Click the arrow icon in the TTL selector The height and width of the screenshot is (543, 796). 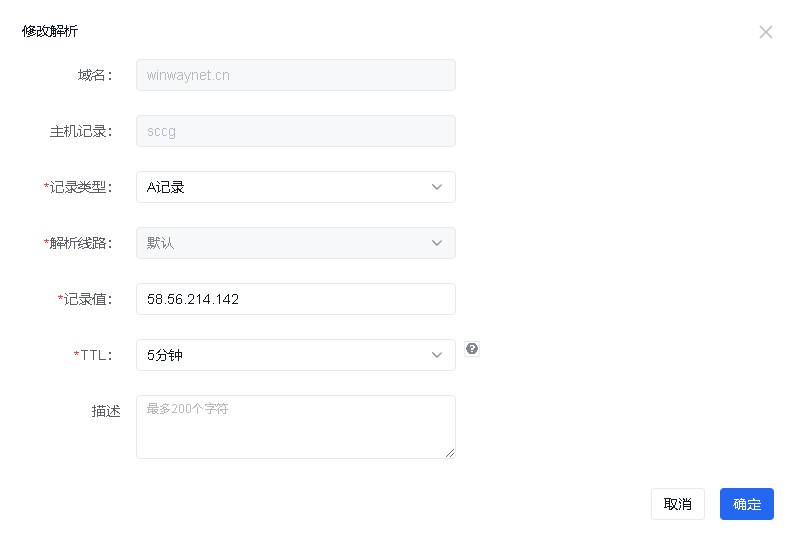[x=437, y=355]
